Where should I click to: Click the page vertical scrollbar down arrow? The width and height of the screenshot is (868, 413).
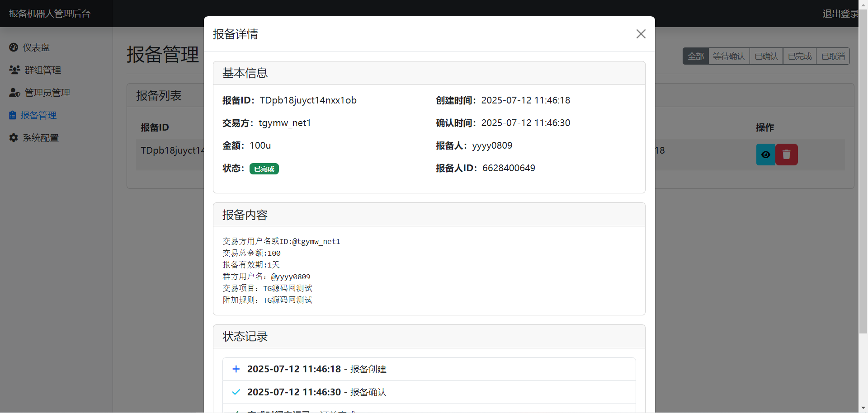(863, 408)
